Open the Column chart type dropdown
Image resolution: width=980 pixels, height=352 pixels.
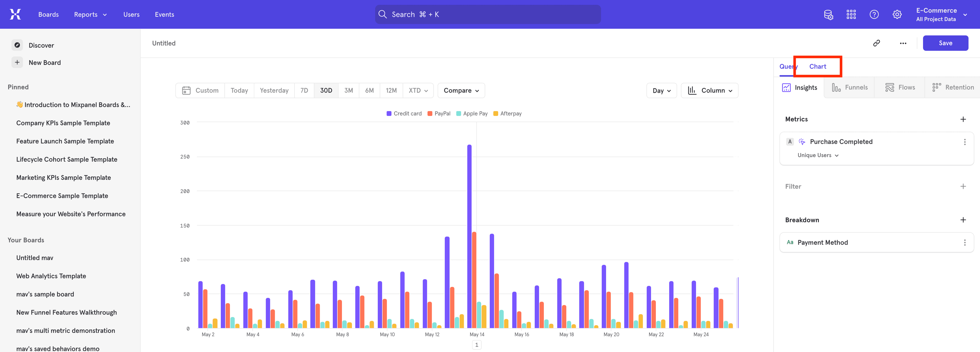click(x=709, y=90)
